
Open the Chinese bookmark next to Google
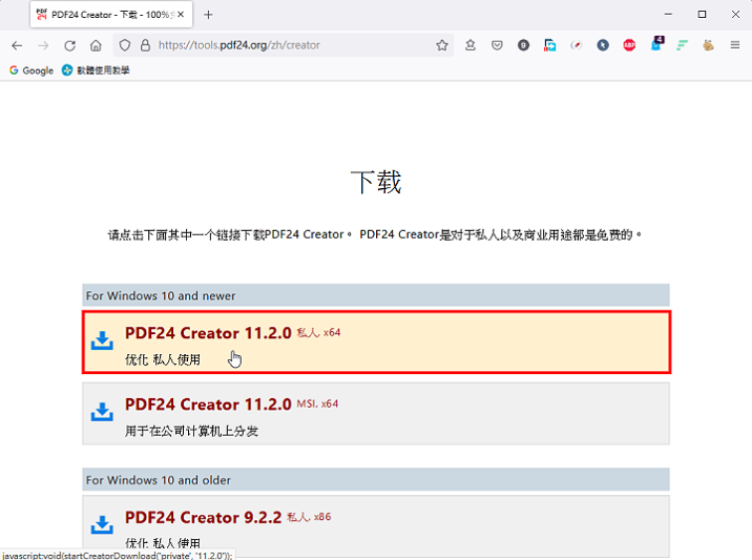click(x=95, y=71)
